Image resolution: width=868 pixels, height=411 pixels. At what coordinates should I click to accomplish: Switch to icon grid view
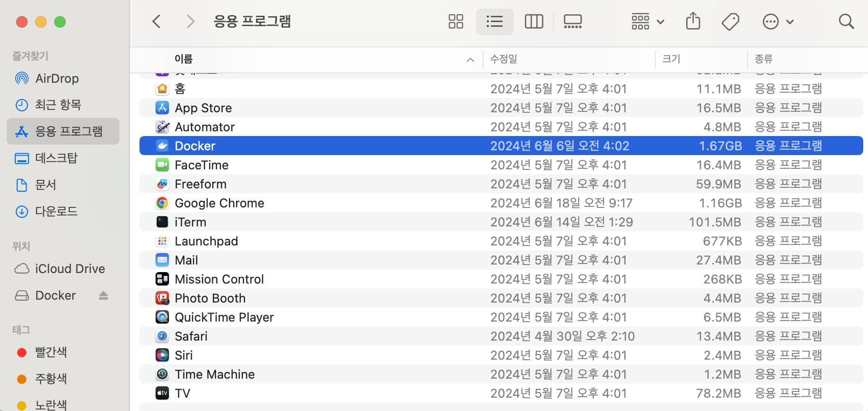point(456,21)
